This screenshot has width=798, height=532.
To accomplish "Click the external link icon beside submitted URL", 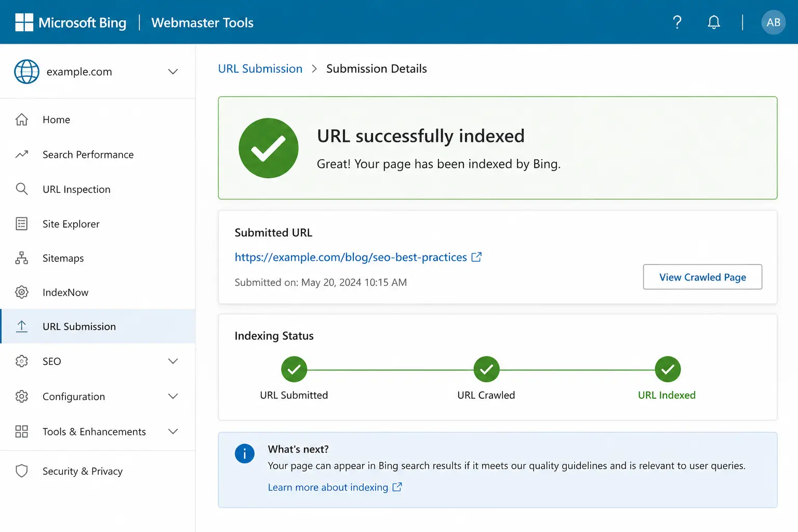I will (x=476, y=257).
